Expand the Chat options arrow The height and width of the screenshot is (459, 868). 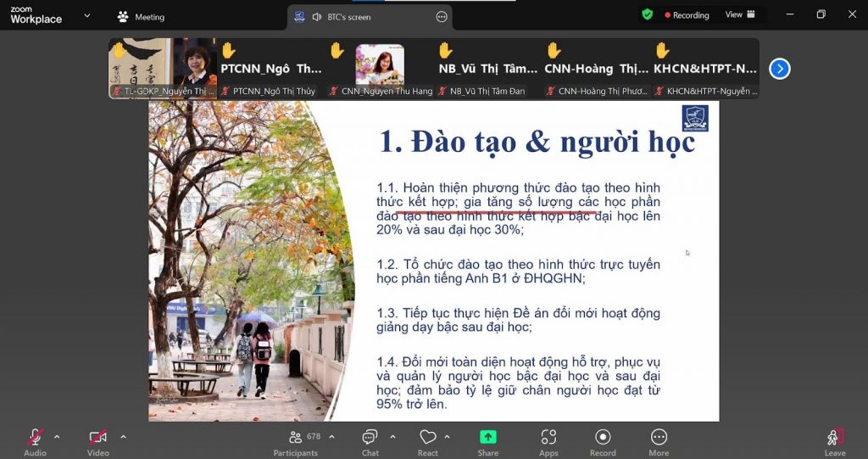392,437
